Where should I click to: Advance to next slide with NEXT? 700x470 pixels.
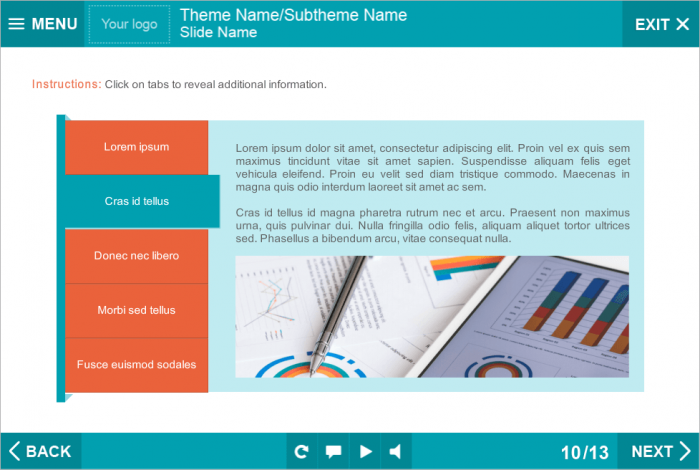click(x=658, y=451)
